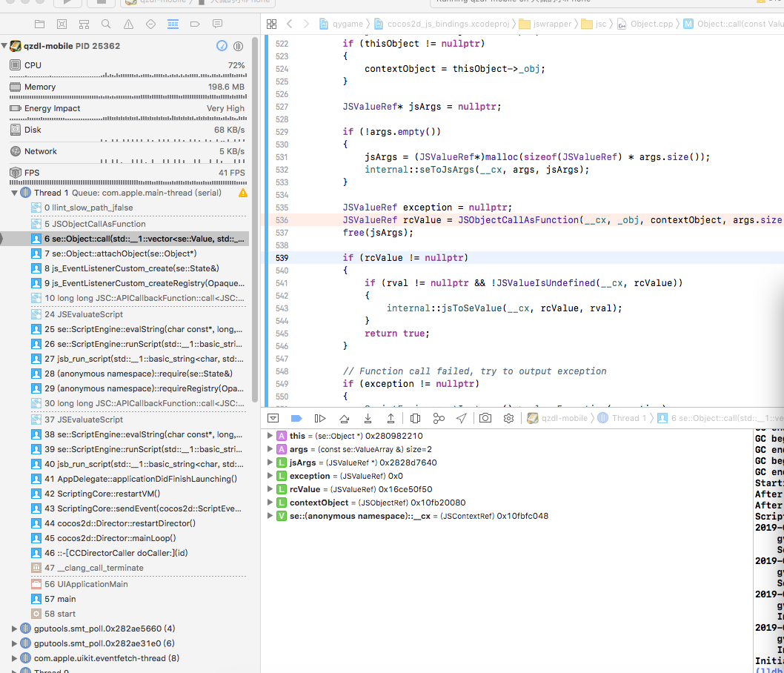This screenshot has height=673, width=784.
Task: Open the Breakpoint navigator
Action: click(195, 24)
